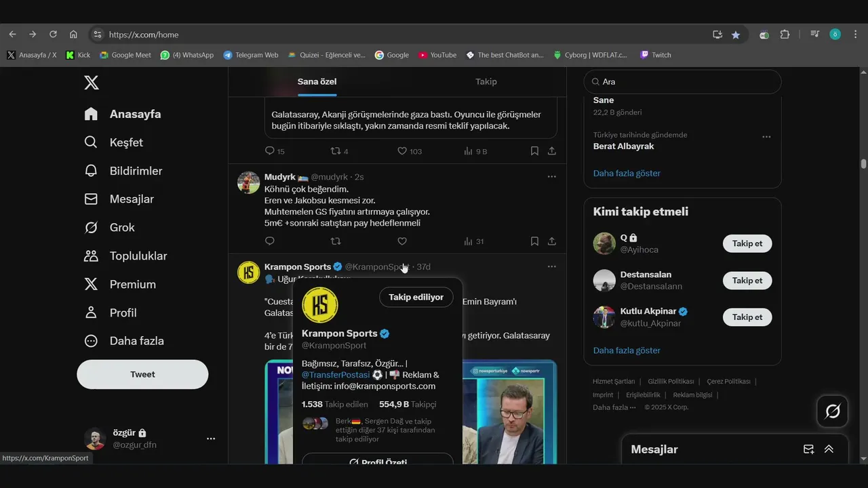Click the Ara search field
This screenshot has width=868, height=488.
point(682,81)
